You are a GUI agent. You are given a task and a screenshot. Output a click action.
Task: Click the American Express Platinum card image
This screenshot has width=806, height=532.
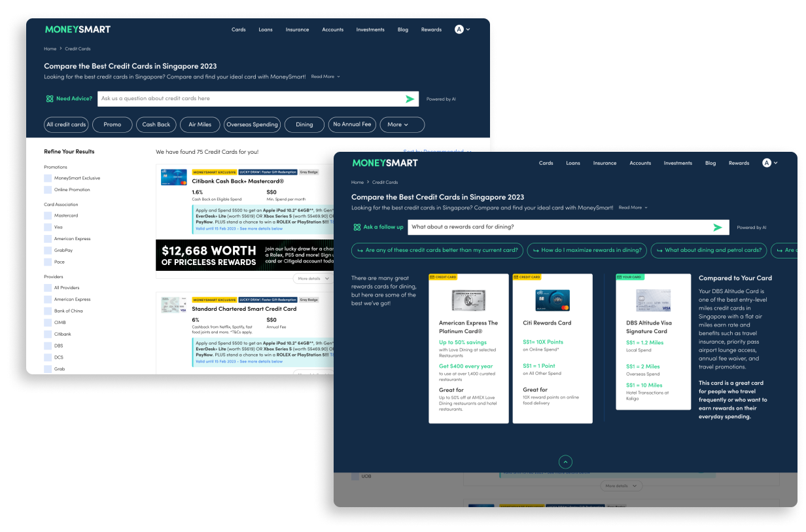click(468, 300)
